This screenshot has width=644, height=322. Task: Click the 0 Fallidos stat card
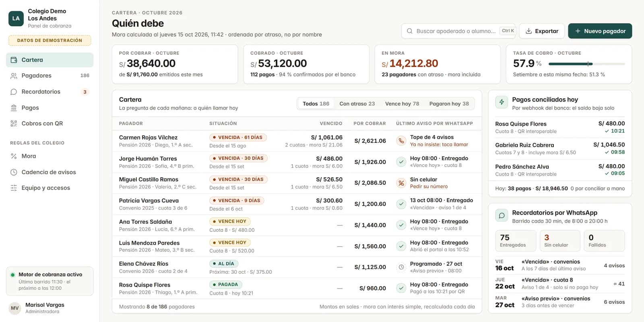coord(604,241)
